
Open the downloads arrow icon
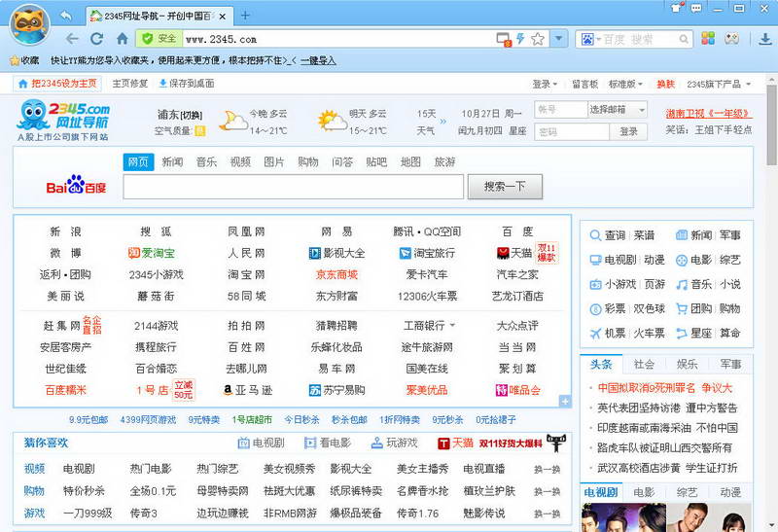point(765,39)
